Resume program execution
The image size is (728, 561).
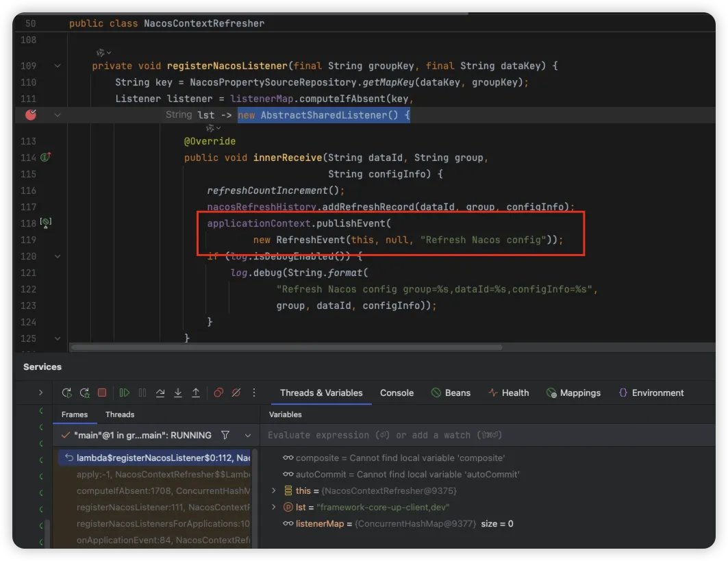click(x=125, y=392)
